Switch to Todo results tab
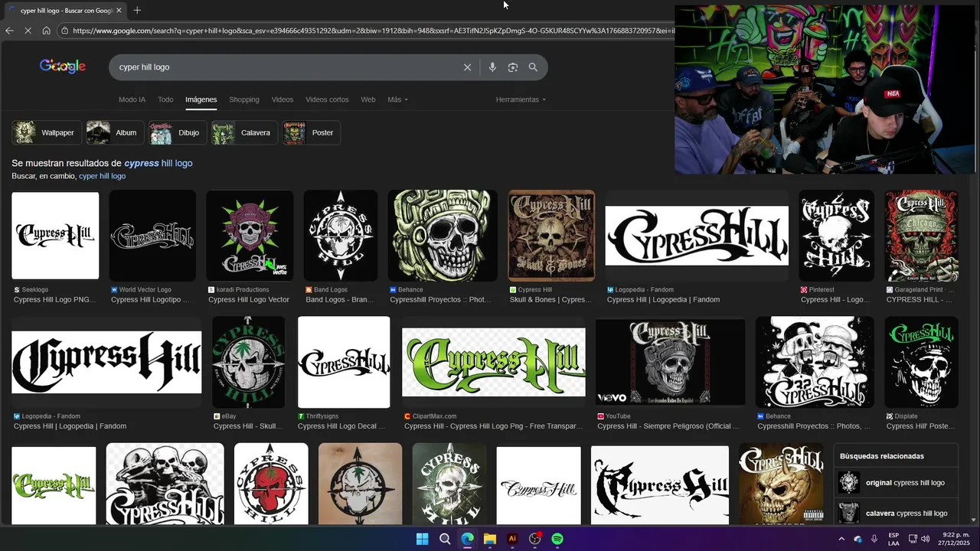This screenshot has width=980, height=551. click(165, 99)
